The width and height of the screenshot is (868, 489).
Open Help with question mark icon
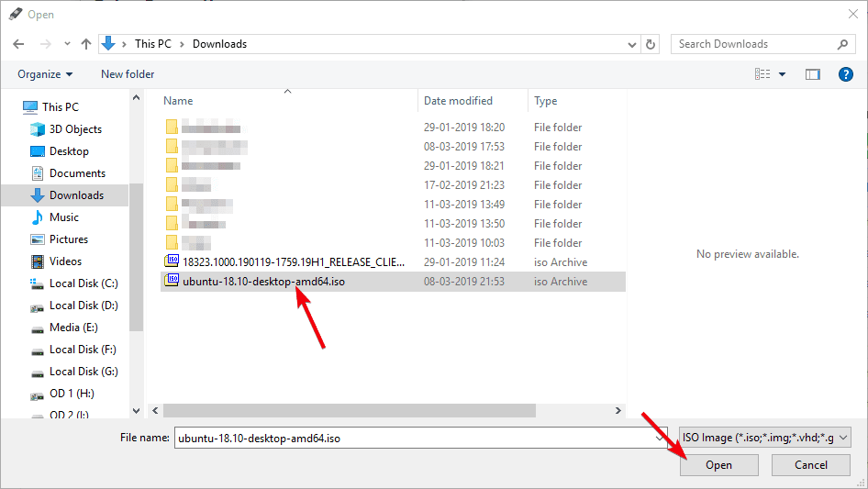pos(845,74)
